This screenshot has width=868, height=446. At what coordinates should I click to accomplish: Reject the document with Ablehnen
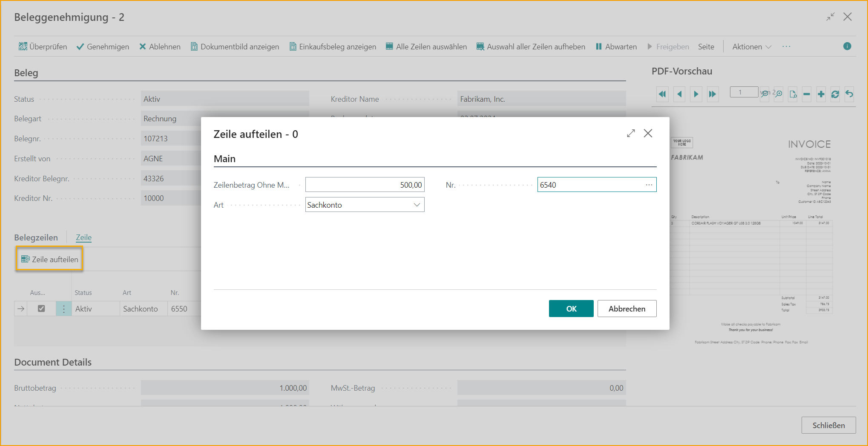(x=160, y=46)
